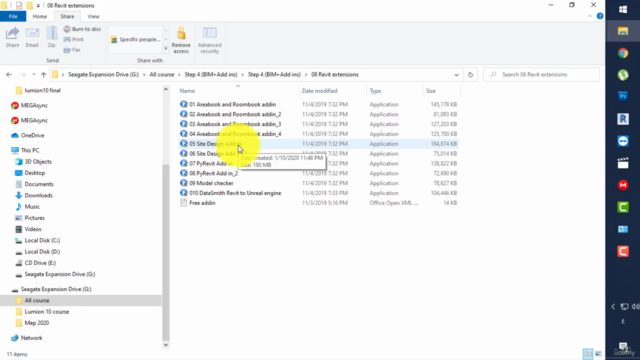This screenshot has height=360, width=640.
Task: Click the Search 08 Revit extensions box
Action: click(x=541, y=75)
